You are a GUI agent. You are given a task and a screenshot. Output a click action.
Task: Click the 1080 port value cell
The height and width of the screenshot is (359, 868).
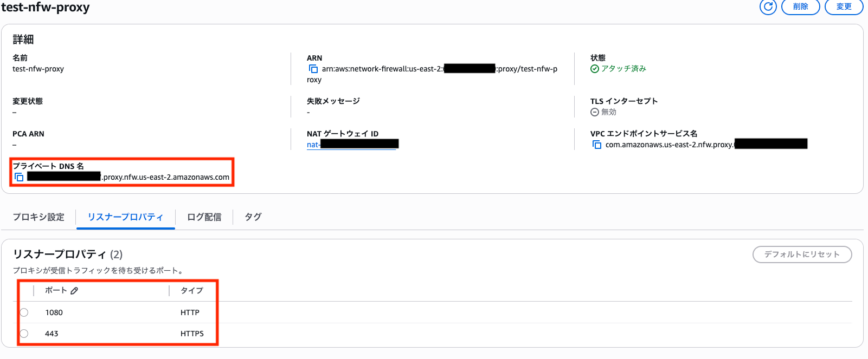[54, 312]
